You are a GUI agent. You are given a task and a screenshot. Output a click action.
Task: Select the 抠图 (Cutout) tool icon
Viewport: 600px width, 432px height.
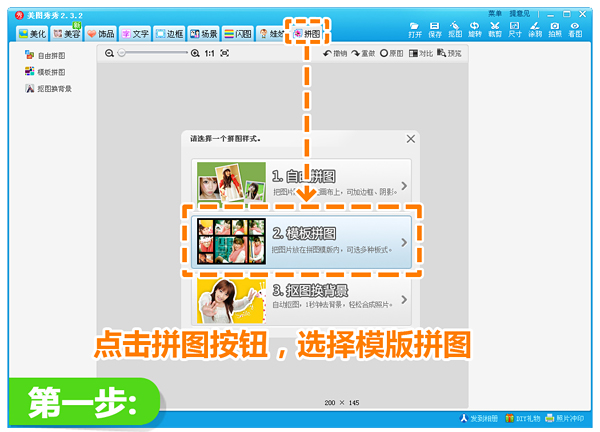point(455,28)
